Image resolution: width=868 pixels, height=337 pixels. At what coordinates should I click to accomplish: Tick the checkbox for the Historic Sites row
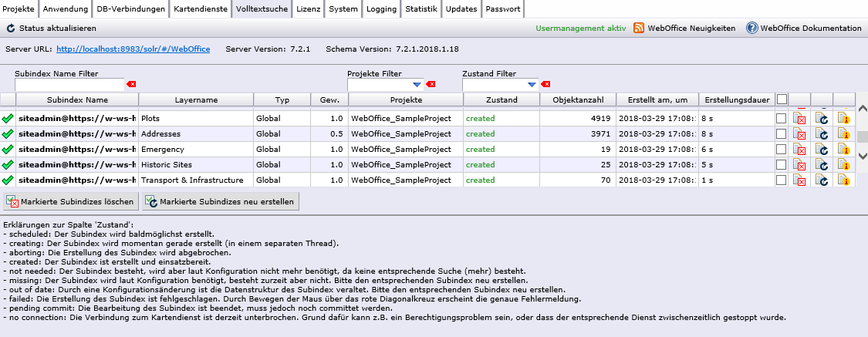[781, 165]
